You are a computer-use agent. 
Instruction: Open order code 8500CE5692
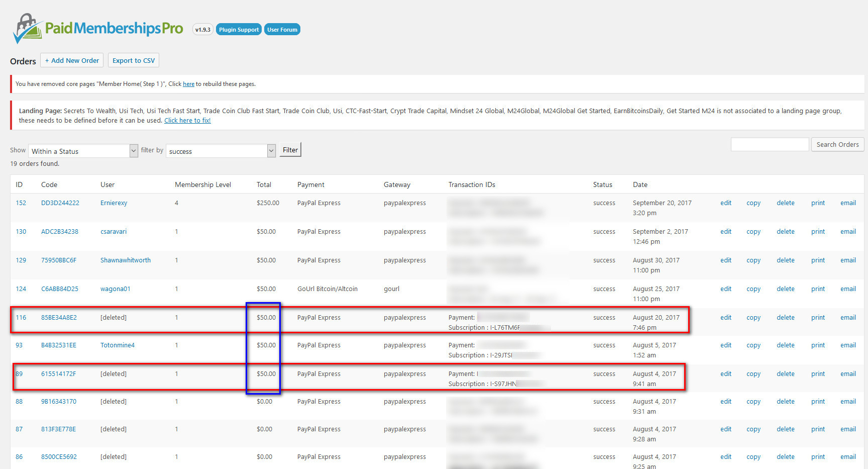coord(59,457)
